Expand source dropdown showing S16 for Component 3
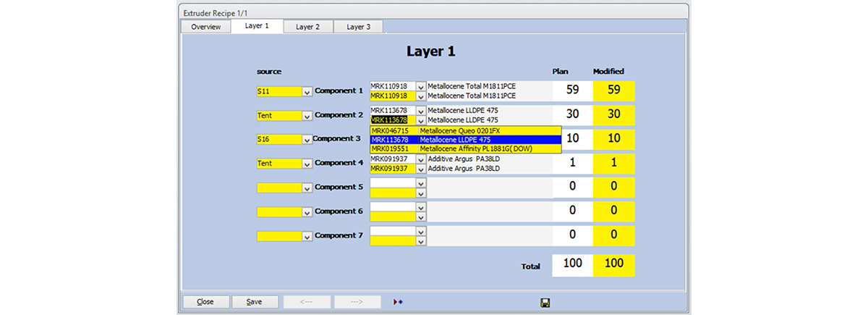The height and width of the screenshot is (315, 868). pyautogui.click(x=307, y=140)
